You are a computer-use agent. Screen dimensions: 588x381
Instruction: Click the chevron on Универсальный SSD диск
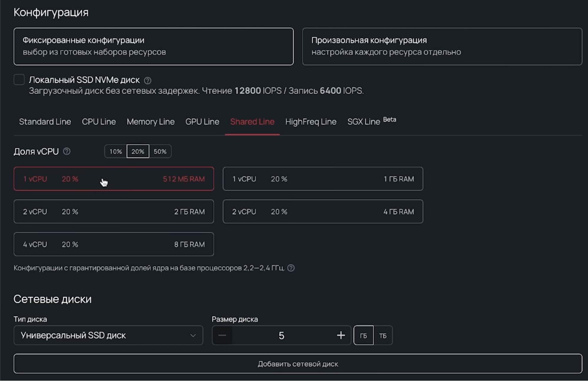coord(193,335)
